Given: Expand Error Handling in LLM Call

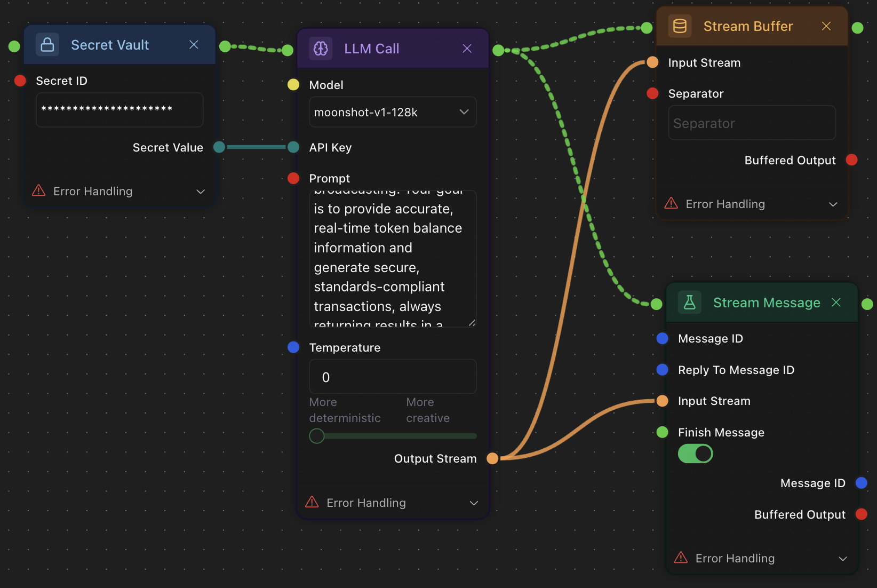Looking at the screenshot, I should (393, 503).
